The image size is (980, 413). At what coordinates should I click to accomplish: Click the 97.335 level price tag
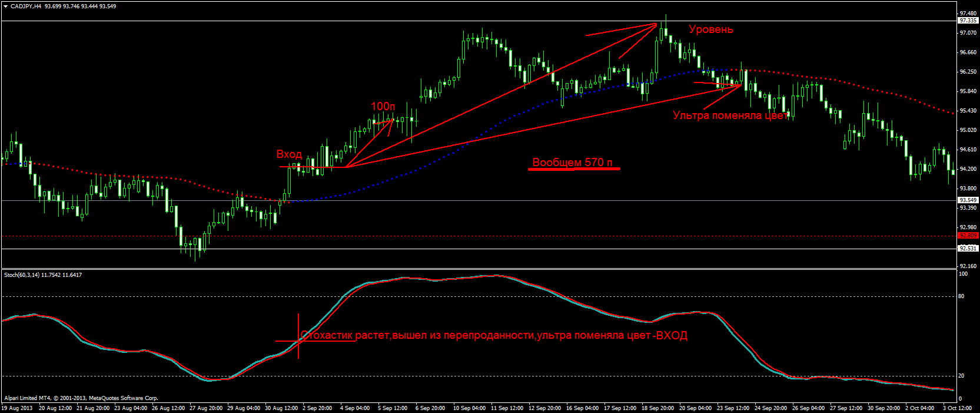coord(968,21)
